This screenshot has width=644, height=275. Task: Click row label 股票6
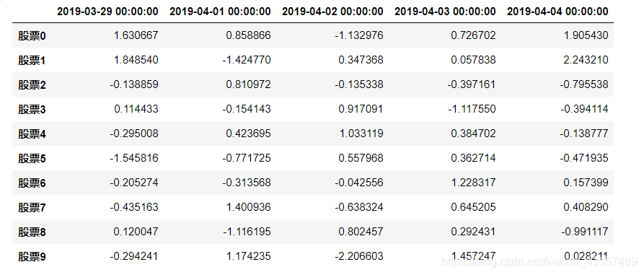pyautogui.click(x=32, y=183)
